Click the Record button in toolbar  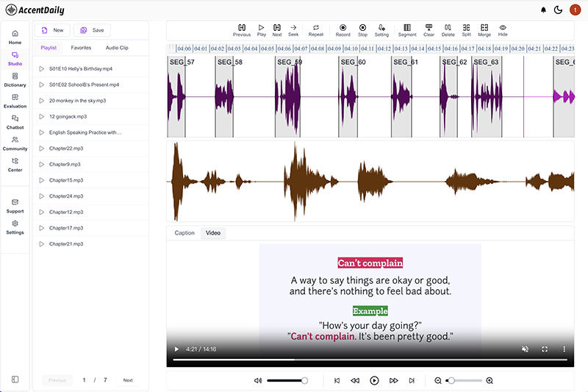(x=343, y=29)
